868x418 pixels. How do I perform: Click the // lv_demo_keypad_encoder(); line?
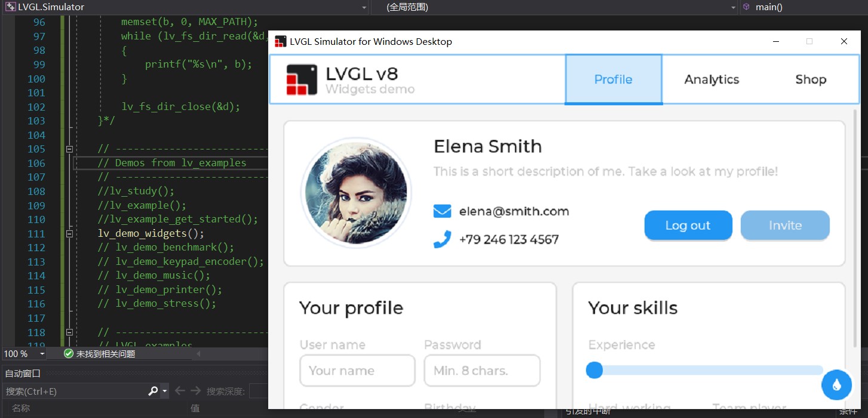(x=181, y=261)
